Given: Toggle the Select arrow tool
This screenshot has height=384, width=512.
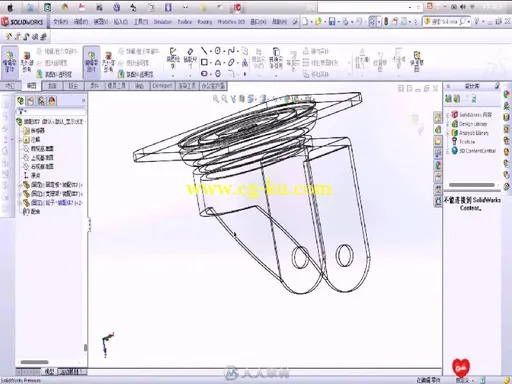Looking at the screenshot, I should (372, 22).
